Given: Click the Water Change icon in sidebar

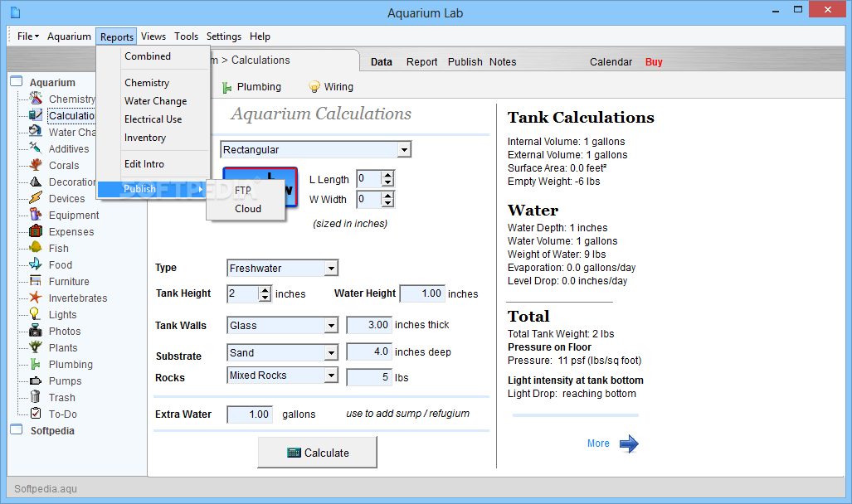Looking at the screenshot, I should point(36,132).
